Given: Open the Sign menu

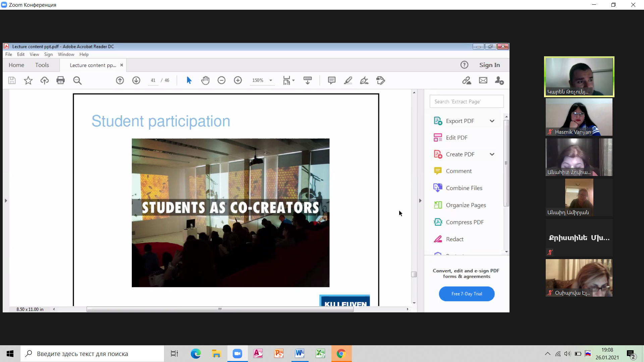Looking at the screenshot, I should coord(48,54).
